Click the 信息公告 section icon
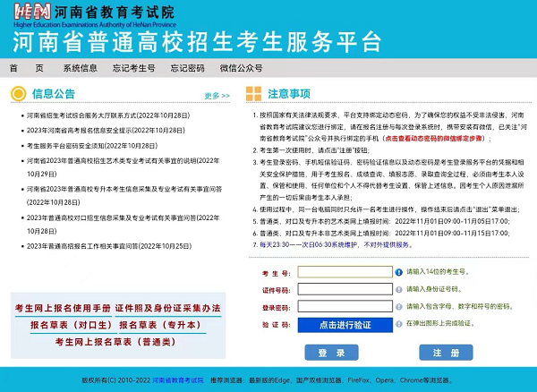The image size is (537, 392). pyautogui.click(x=19, y=93)
